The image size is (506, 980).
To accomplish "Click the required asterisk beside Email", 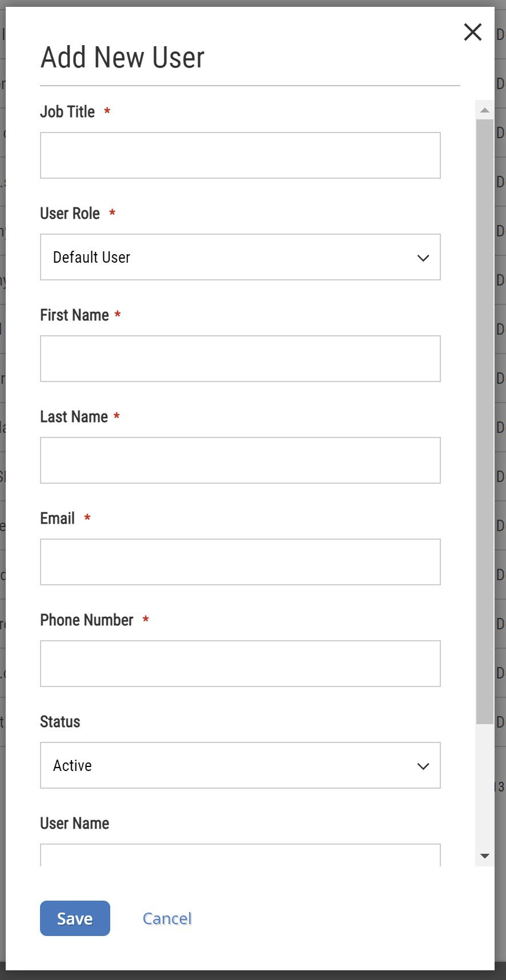I will click(86, 517).
